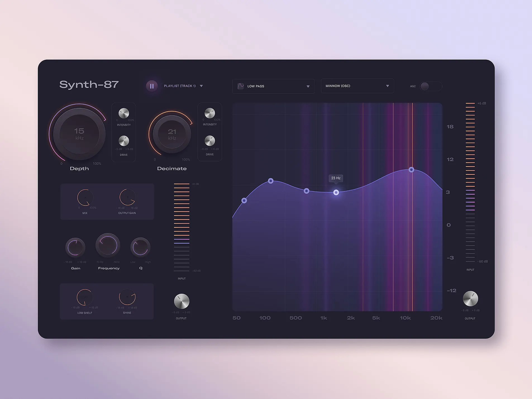Viewport: 532px width, 399px height.
Task: Click the "Synth-87" title
Action: click(89, 84)
